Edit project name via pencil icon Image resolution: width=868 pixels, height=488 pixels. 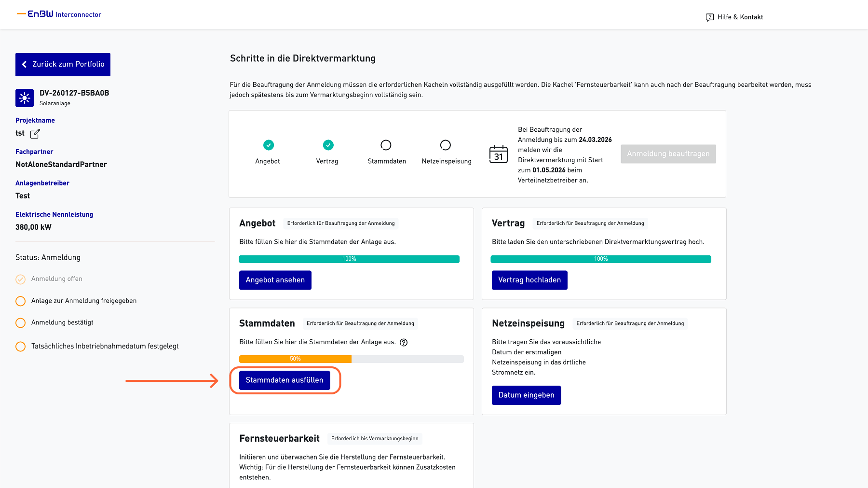(35, 134)
